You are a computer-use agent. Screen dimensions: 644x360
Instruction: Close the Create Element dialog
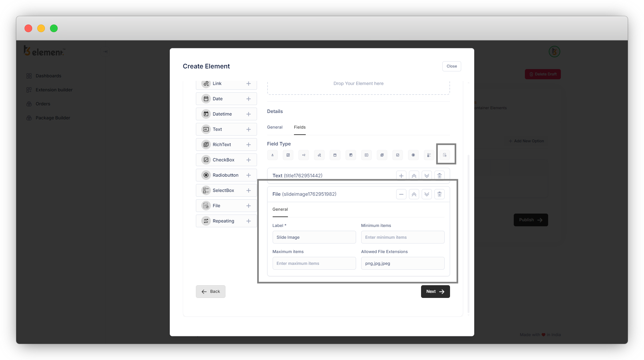(x=451, y=66)
